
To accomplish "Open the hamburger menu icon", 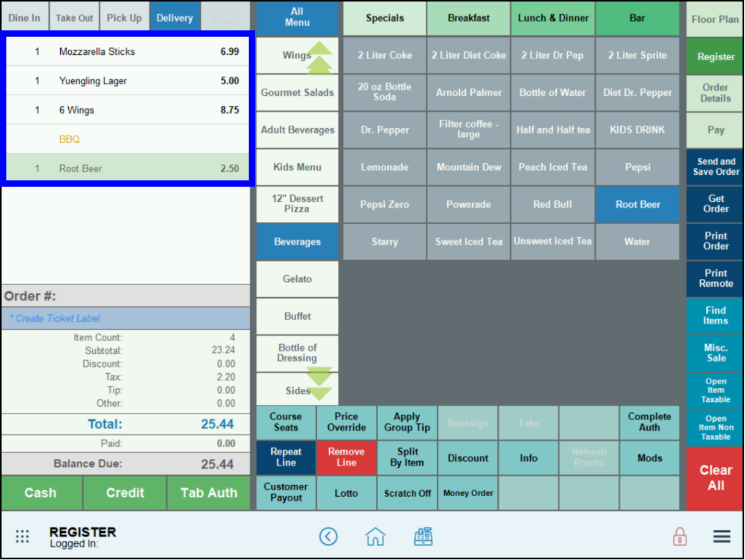I will pos(721,536).
